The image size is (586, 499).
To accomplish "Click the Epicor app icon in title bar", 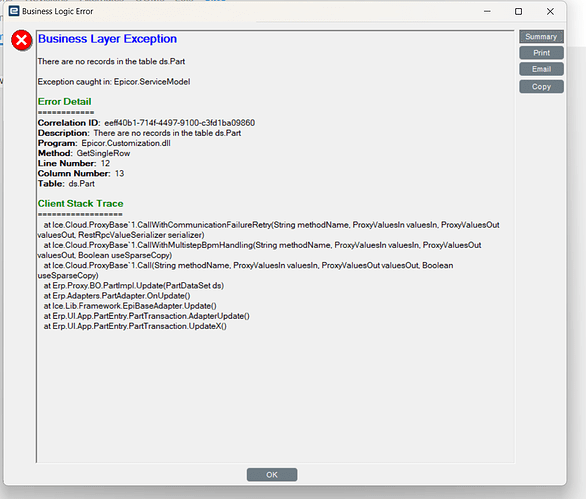I will pos(14,11).
